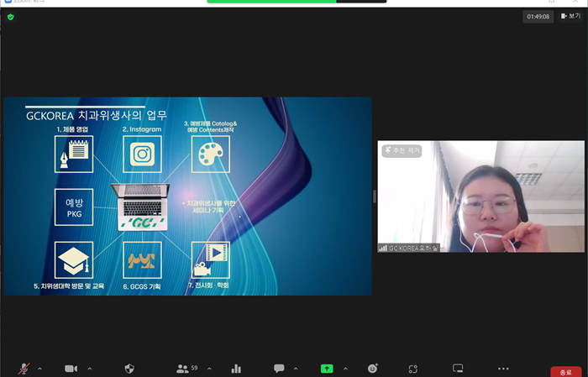The width and height of the screenshot is (588, 377).
Task: Open the Reactions smiley icon
Action: click(x=373, y=369)
